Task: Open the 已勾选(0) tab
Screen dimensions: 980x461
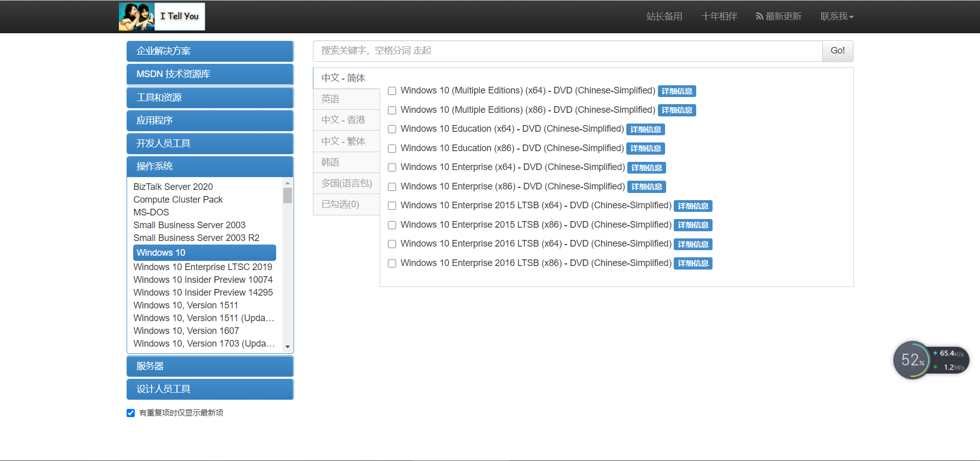Action: pyautogui.click(x=347, y=204)
